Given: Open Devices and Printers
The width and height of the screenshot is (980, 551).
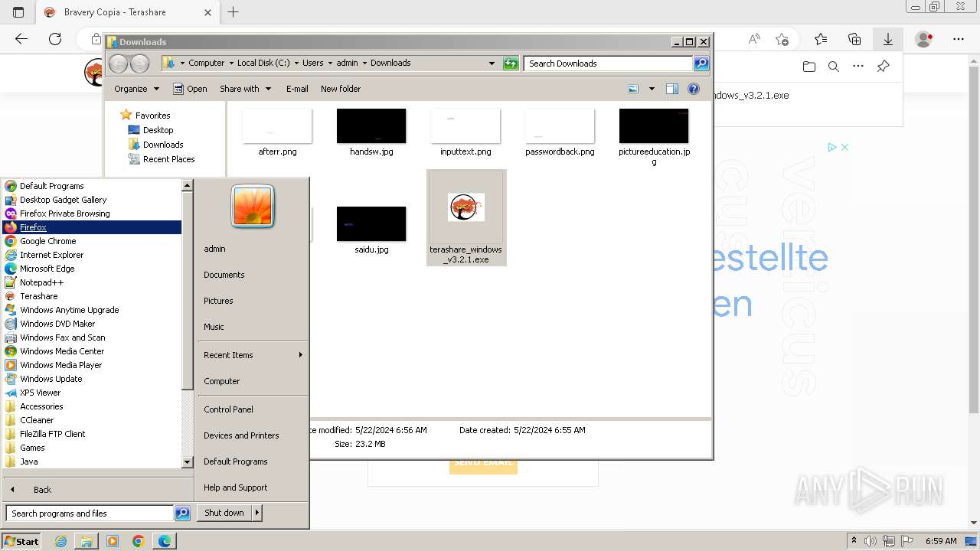Looking at the screenshot, I should click(x=253, y=435).
